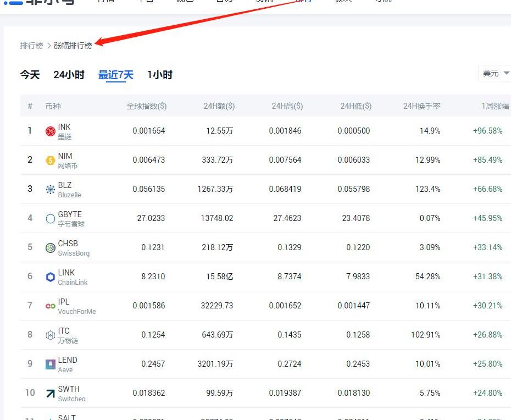The height and width of the screenshot is (420, 511).
Task: Click the 0.006033 24H low value
Action: 354,160
